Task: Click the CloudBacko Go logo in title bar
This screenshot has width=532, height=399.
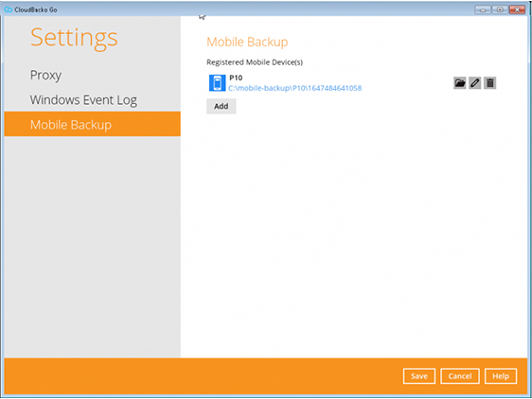Action: click(9, 9)
